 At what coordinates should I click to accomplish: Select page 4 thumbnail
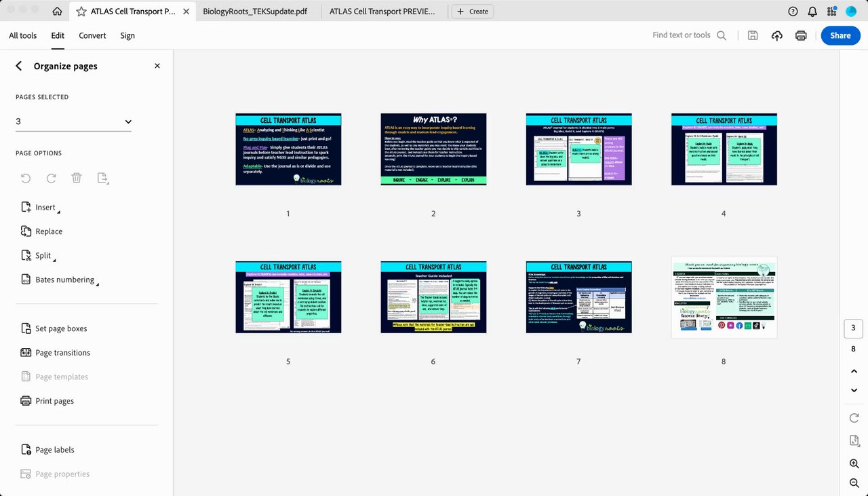724,149
